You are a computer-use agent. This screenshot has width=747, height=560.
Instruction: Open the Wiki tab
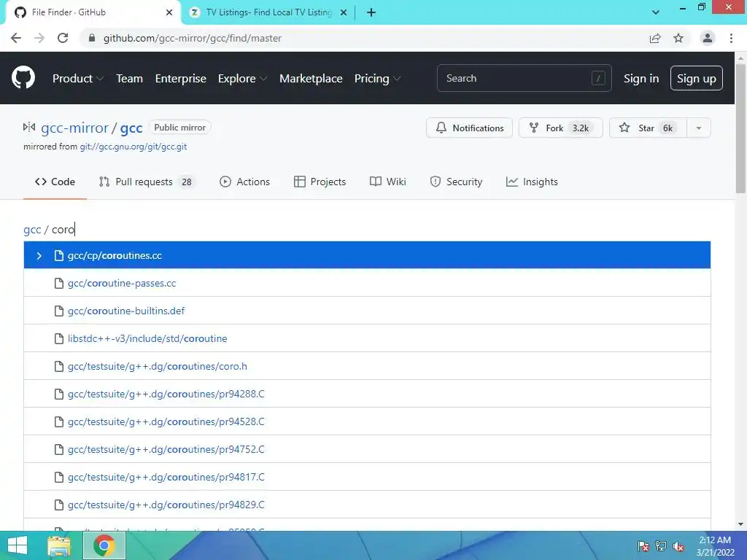pyautogui.click(x=388, y=182)
